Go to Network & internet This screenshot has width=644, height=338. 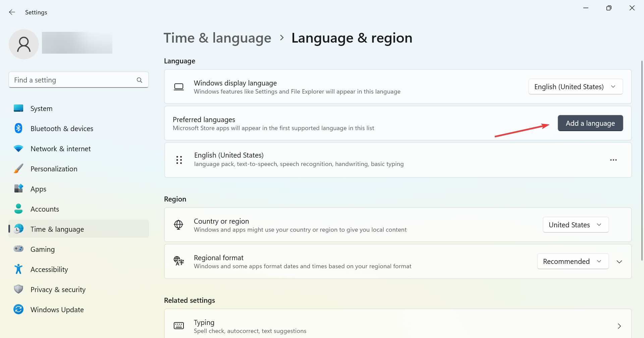(x=78, y=149)
